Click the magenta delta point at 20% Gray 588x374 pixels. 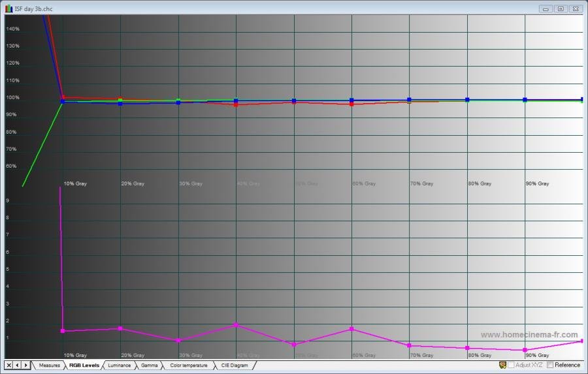tap(120, 328)
